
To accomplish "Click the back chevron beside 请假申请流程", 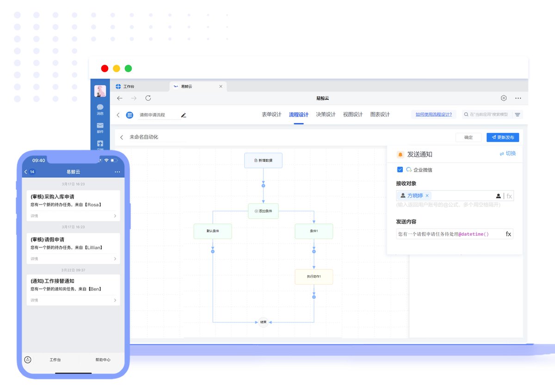I will tap(118, 115).
